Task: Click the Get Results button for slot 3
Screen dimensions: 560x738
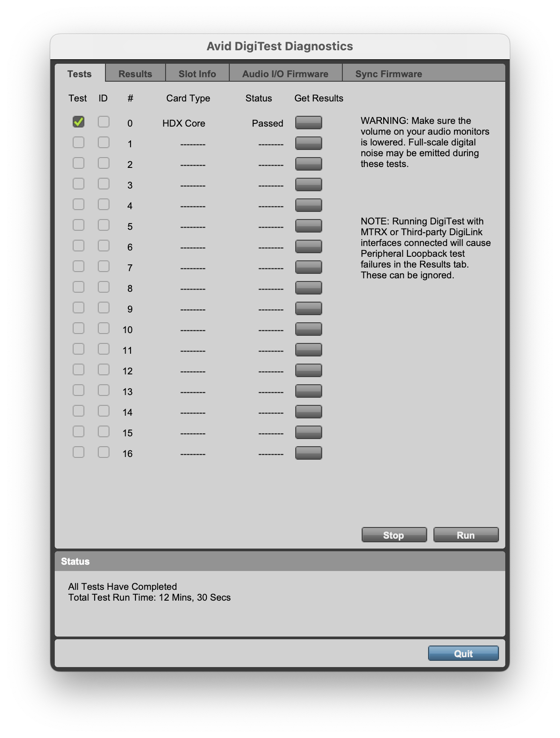Action: pos(309,184)
